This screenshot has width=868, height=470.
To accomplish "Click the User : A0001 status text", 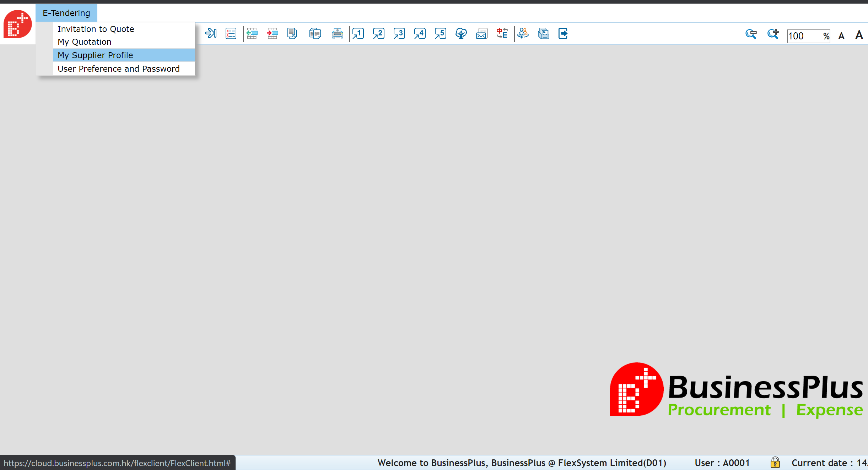I will (722, 463).
